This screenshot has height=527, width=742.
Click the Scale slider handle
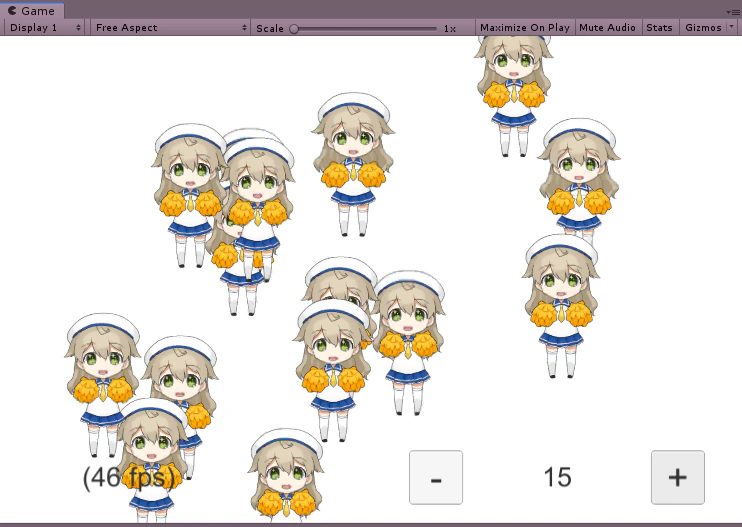coord(294,28)
